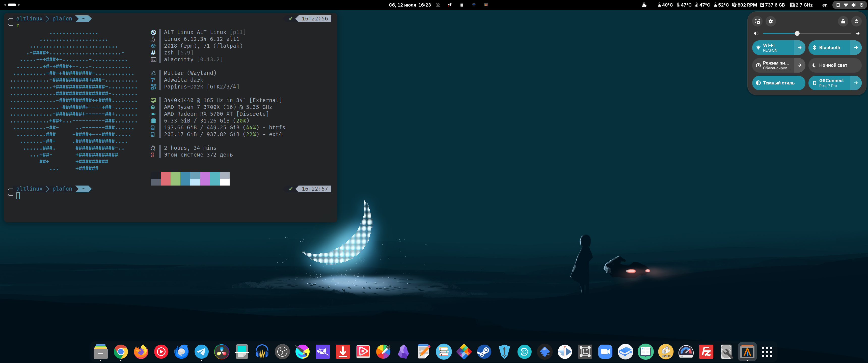Click the volume slider track
The width and height of the screenshot is (868, 363).
pos(822,33)
